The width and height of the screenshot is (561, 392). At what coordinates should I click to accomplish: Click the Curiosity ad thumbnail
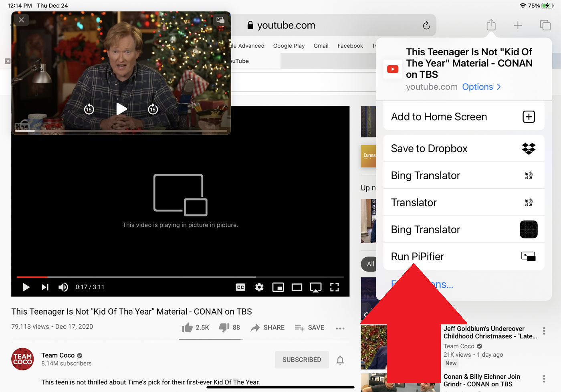[368, 156]
